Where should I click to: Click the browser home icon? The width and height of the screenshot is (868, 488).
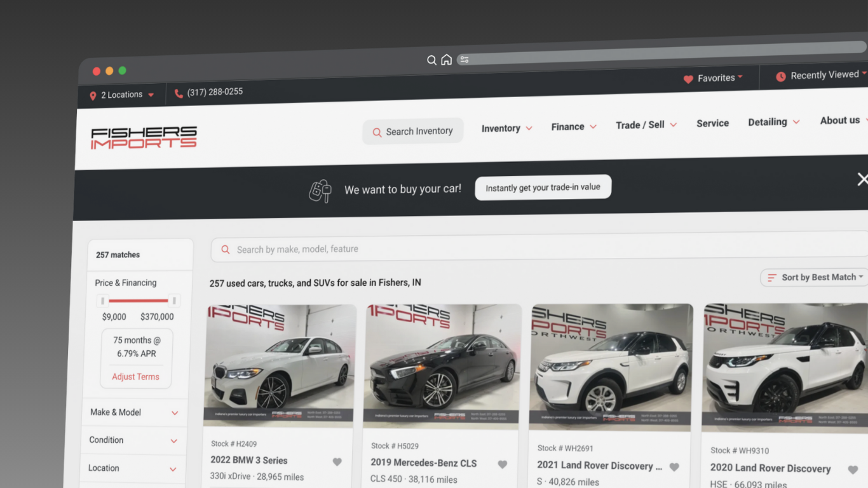point(447,60)
